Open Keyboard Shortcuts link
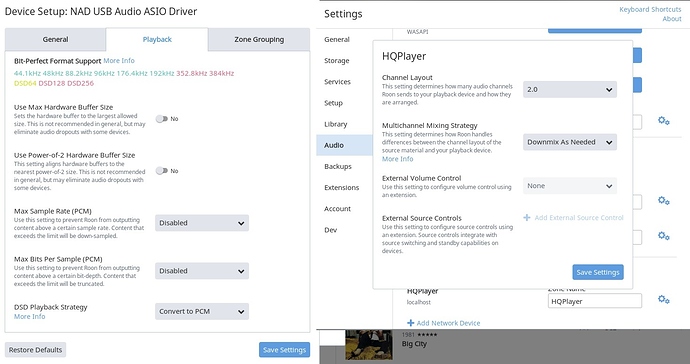This screenshot has width=690, height=364. tap(650, 9)
